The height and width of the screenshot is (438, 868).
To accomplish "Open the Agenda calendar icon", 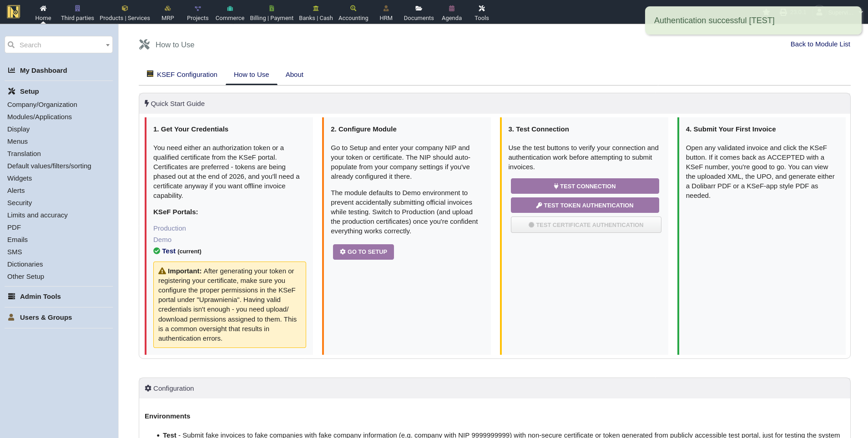I will point(451,8).
